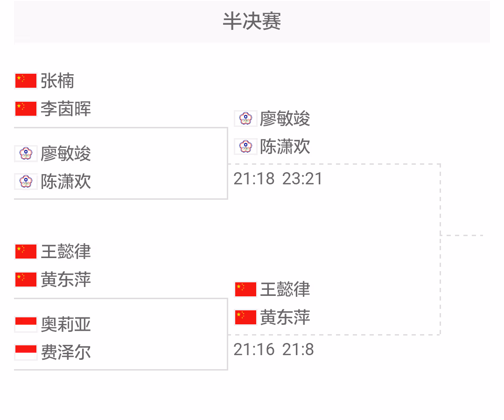
Task: Click the score 21:18 23:21
Action: click(x=278, y=179)
